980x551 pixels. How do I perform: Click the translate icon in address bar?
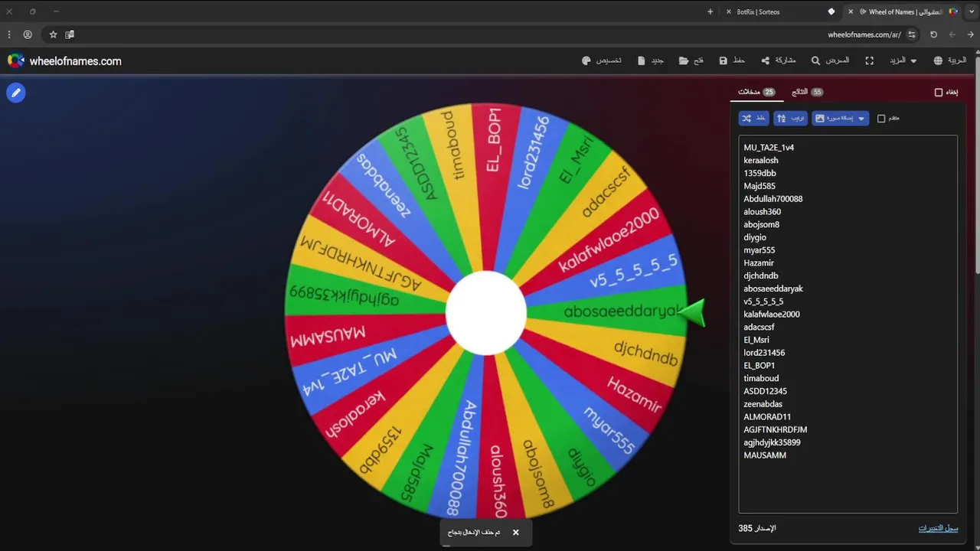[x=70, y=34]
